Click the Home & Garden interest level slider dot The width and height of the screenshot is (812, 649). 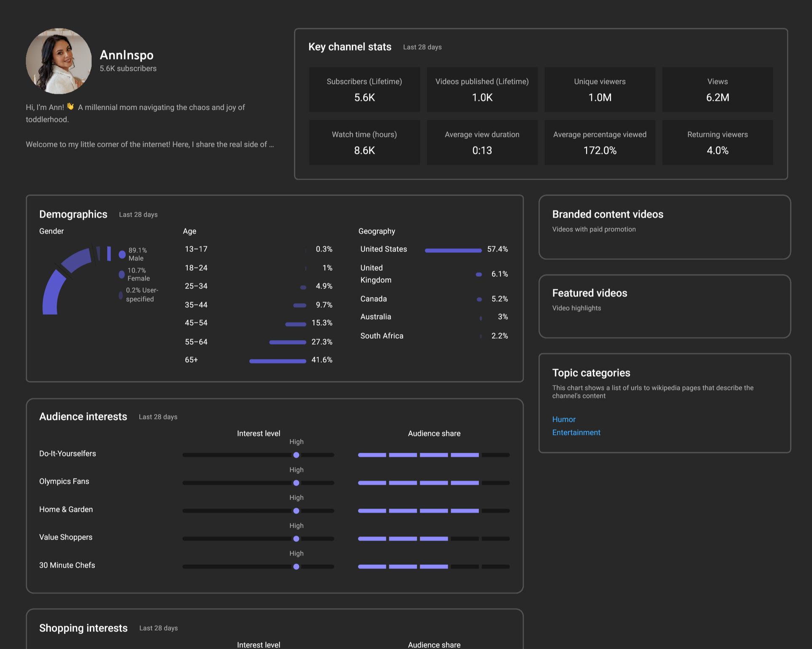pyautogui.click(x=296, y=511)
